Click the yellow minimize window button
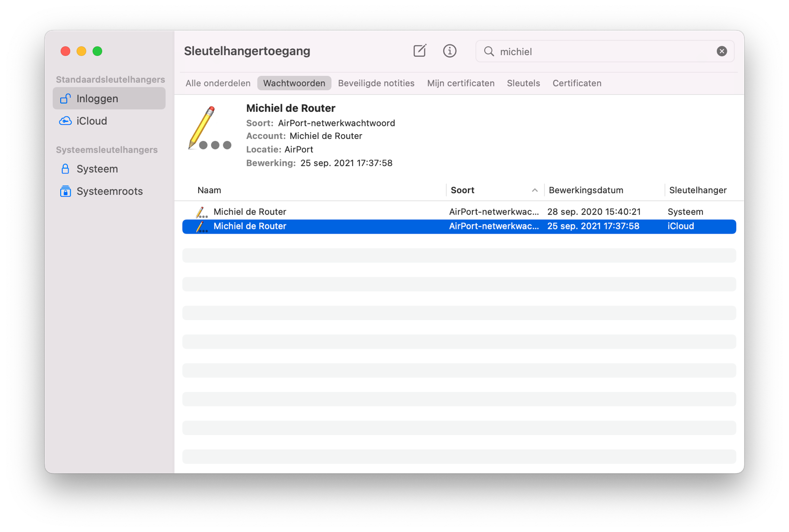The width and height of the screenshot is (789, 532). (x=81, y=51)
